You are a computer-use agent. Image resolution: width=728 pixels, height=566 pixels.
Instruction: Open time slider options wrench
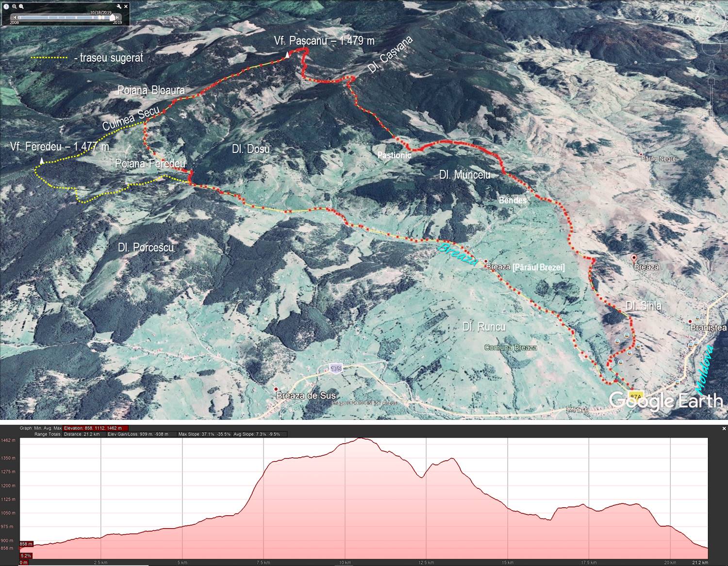[x=119, y=7]
